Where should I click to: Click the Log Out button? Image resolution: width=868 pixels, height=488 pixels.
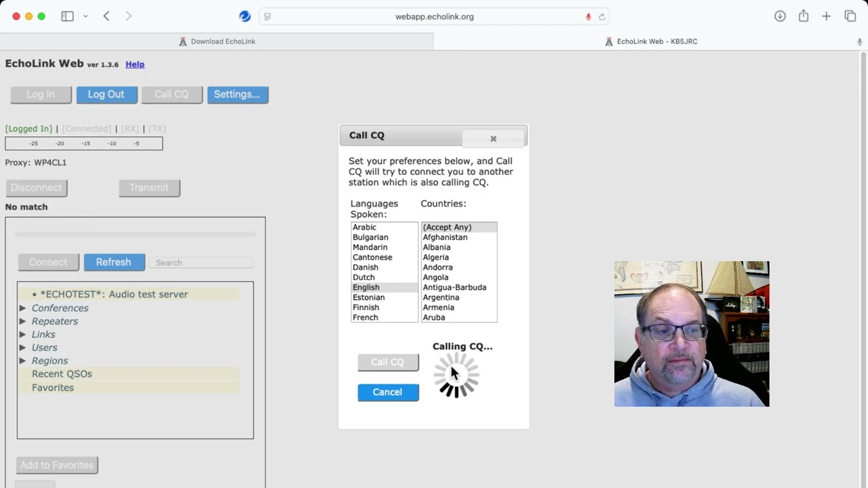tap(106, 94)
